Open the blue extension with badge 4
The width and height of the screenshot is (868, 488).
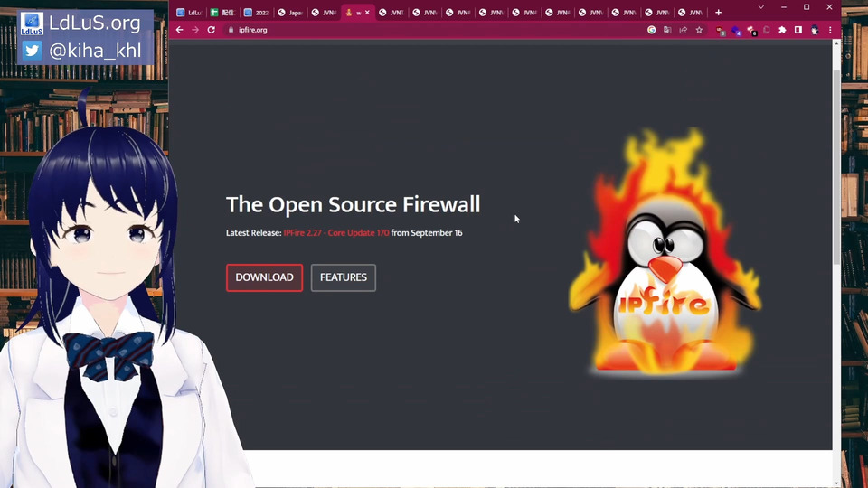pos(736,31)
